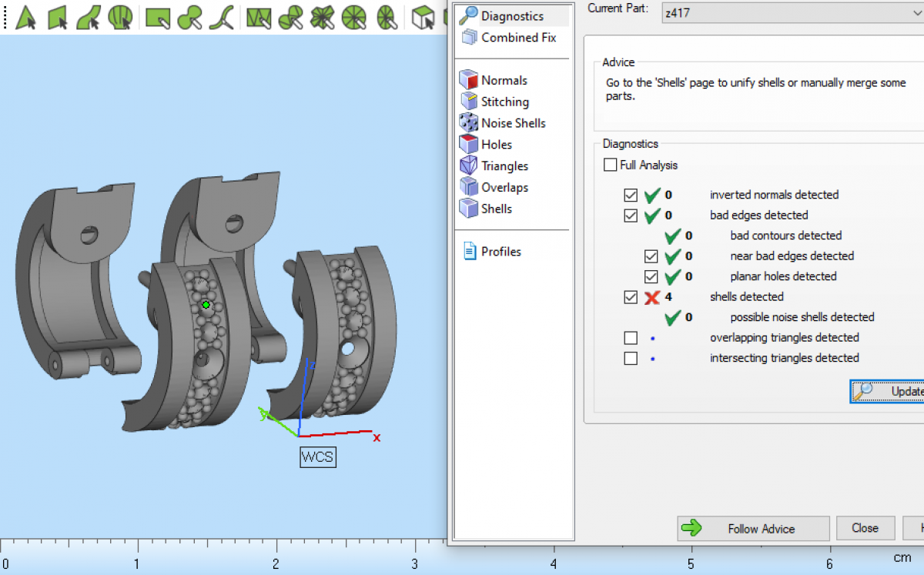Switch to Combined Fix page

click(x=518, y=37)
